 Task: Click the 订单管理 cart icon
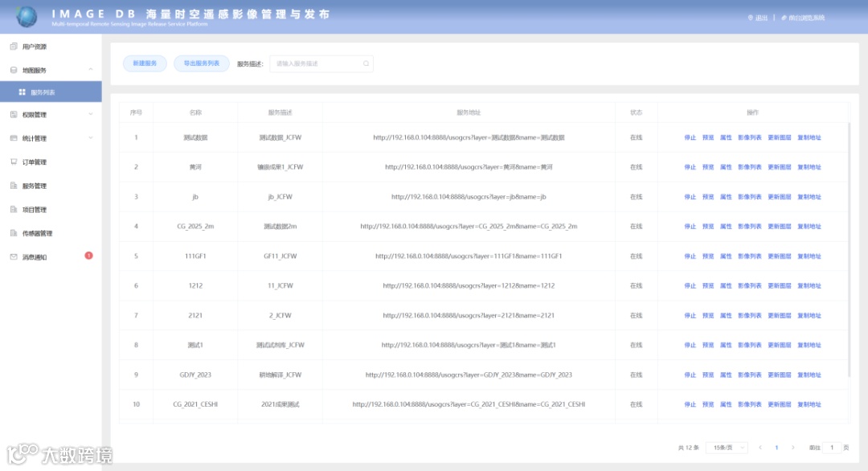pyautogui.click(x=14, y=162)
